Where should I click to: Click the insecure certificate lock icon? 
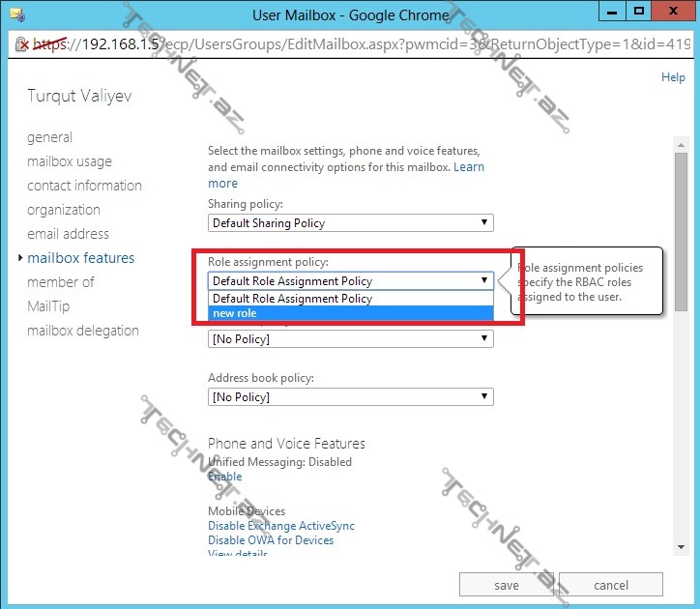coord(20,45)
